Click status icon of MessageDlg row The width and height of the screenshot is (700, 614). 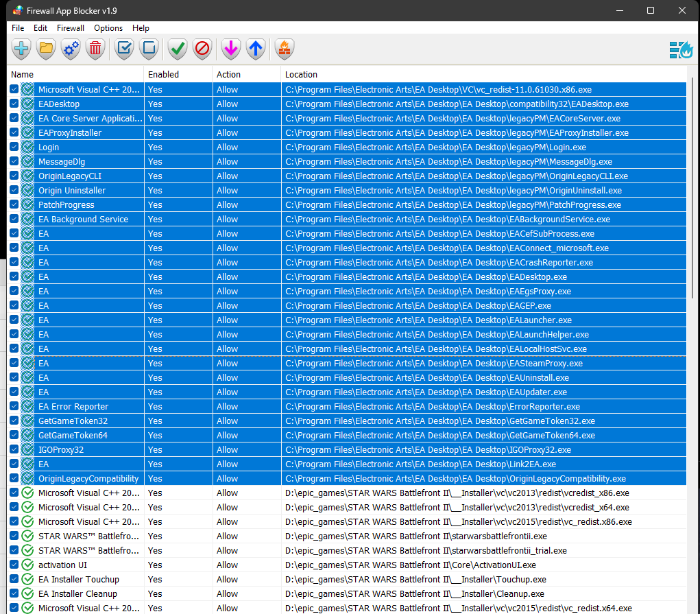(x=27, y=162)
